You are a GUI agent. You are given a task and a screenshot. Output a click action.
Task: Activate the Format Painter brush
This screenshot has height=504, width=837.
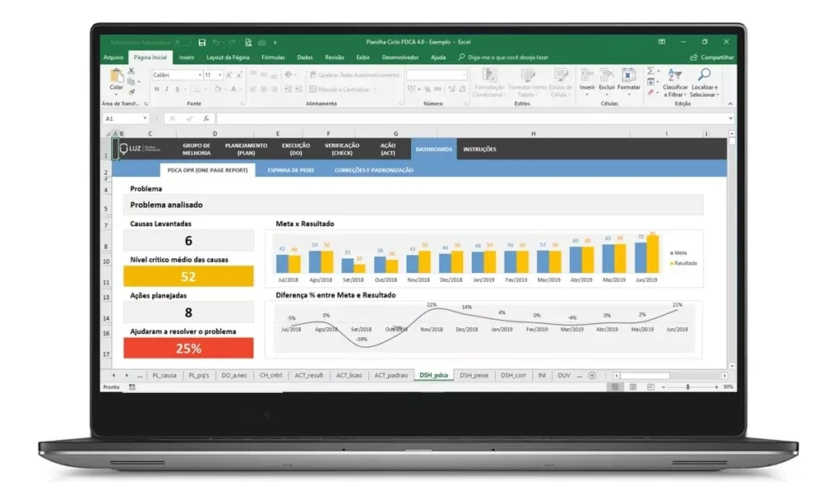[x=132, y=92]
